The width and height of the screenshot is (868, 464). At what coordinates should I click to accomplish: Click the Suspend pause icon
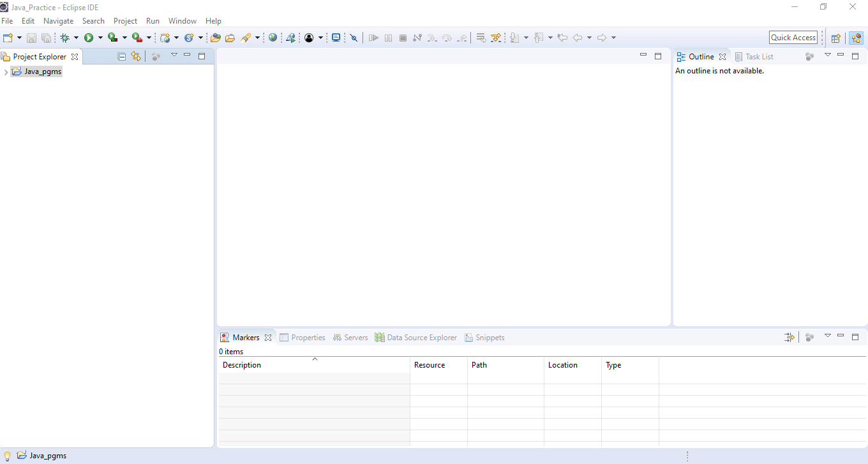388,38
